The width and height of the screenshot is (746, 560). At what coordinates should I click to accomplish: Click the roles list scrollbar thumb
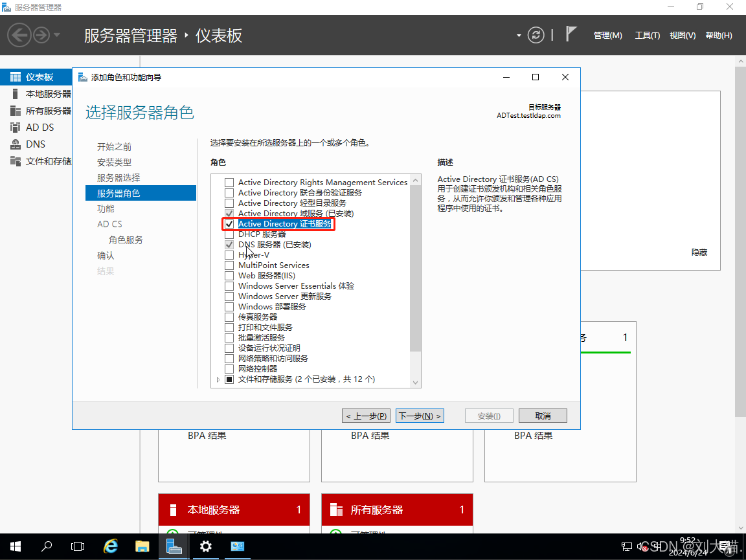[x=415, y=268]
